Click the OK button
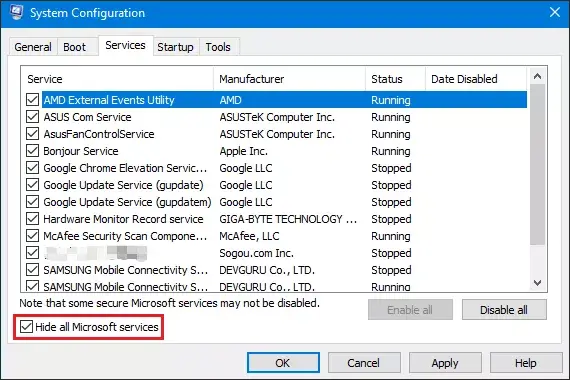570x380 pixels. 283,363
